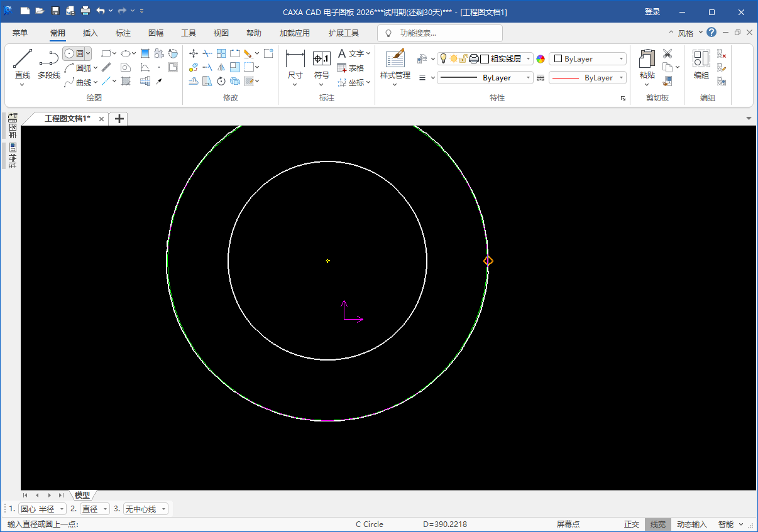Image resolution: width=758 pixels, height=532 pixels.
Task: Select the 曲线 curve tool
Action: [78, 82]
